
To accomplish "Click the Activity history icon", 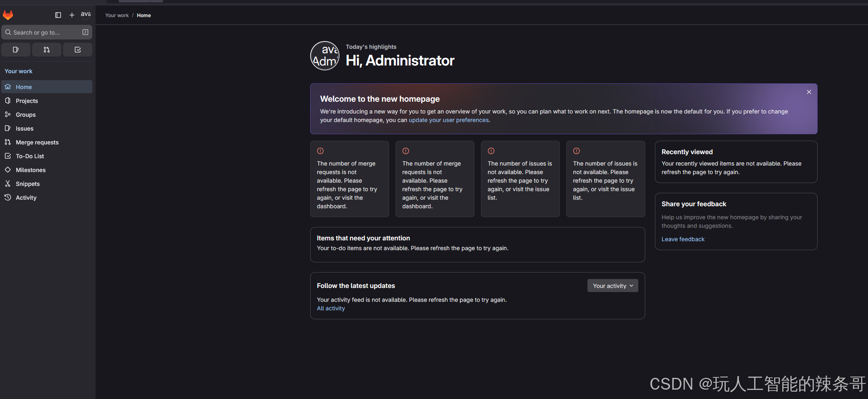I will point(8,197).
